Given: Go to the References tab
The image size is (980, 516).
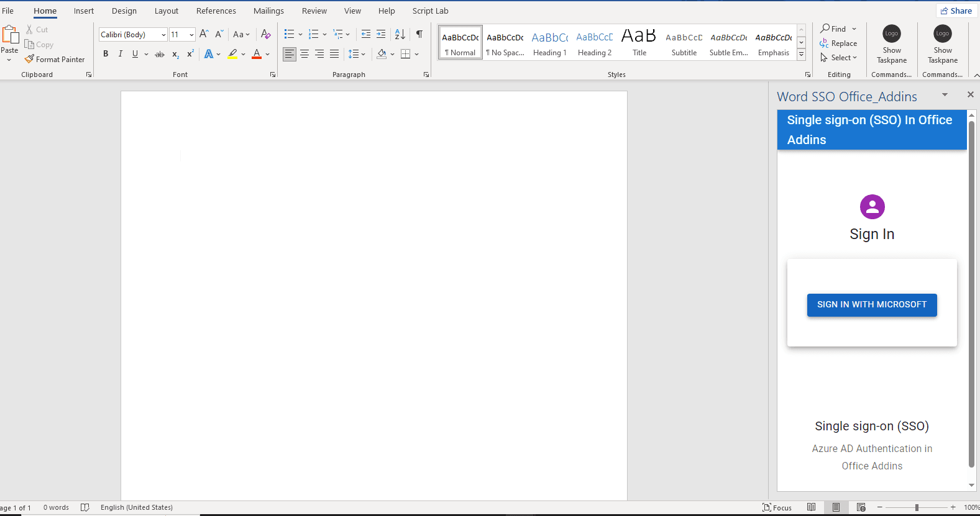Looking at the screenshot, I should pos(216,11).
